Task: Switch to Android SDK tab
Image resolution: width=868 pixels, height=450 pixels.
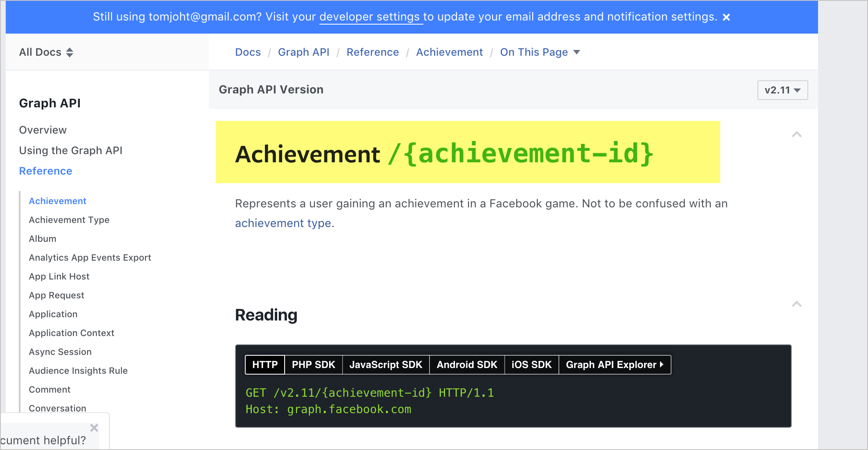Action: coord(466,364)
